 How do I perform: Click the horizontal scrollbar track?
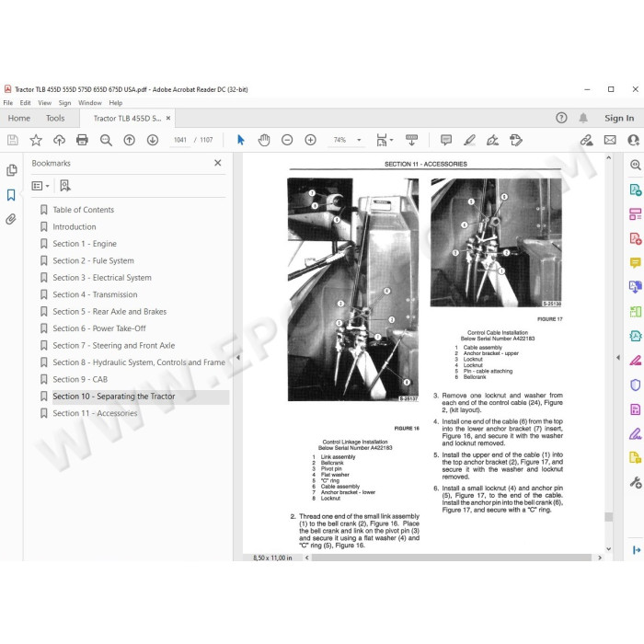pos(452,558)
